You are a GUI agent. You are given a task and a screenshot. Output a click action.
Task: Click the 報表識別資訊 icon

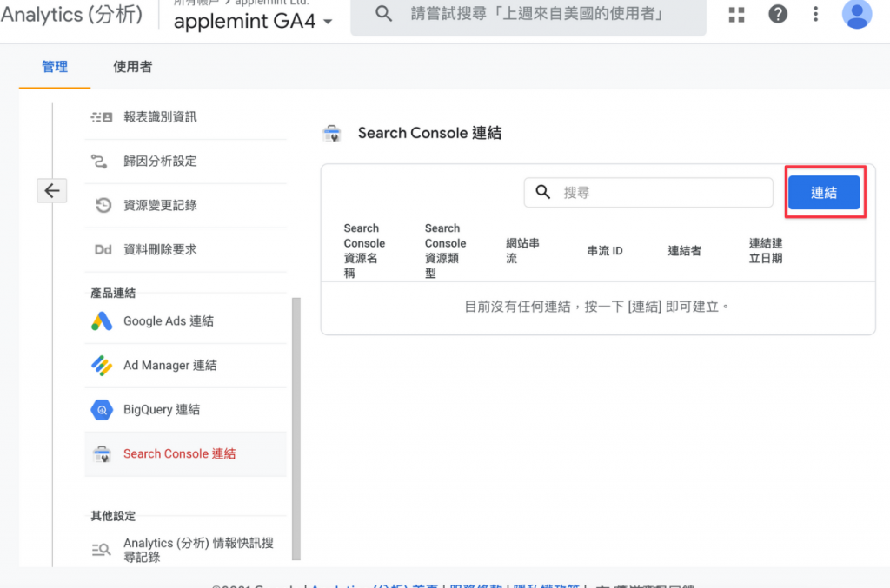click(102, 116)
